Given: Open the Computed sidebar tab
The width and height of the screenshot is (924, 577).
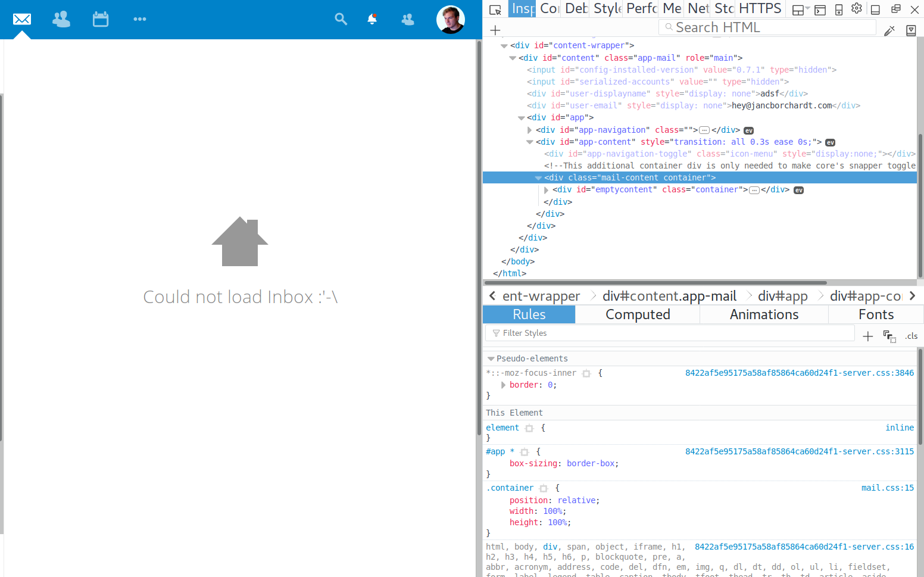Looking at the screenshot, I should click(x=638, y=314).
